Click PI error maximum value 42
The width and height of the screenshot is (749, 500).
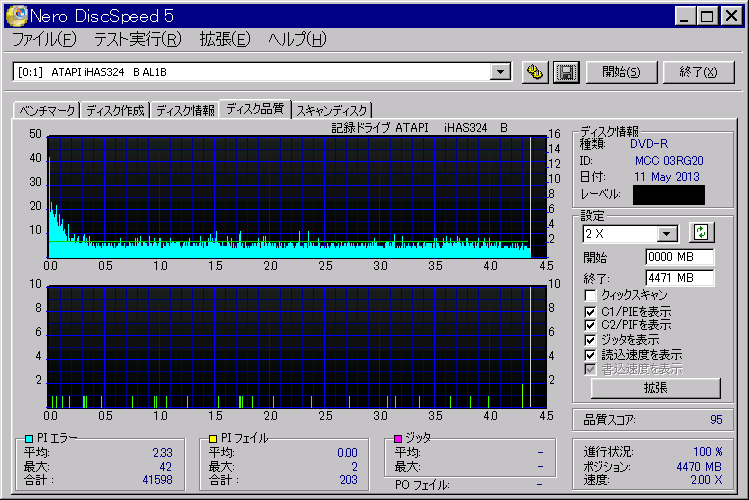[x=166, y=467]
